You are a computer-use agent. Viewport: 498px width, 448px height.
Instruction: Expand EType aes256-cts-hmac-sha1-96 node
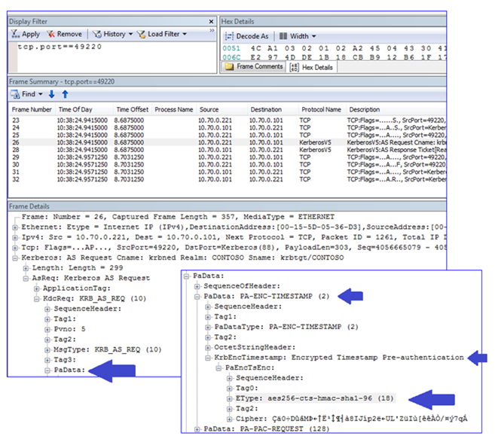click(x=230, y=398)
